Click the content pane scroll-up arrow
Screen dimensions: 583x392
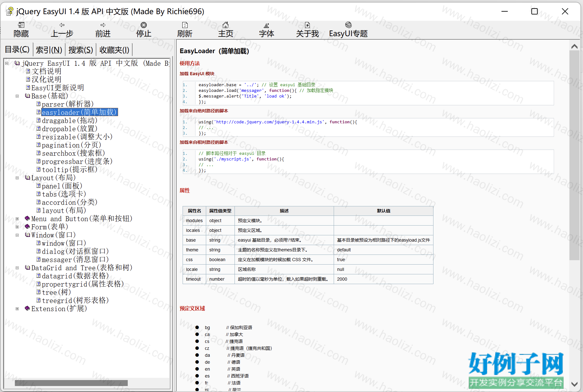(x=574, y=47)
